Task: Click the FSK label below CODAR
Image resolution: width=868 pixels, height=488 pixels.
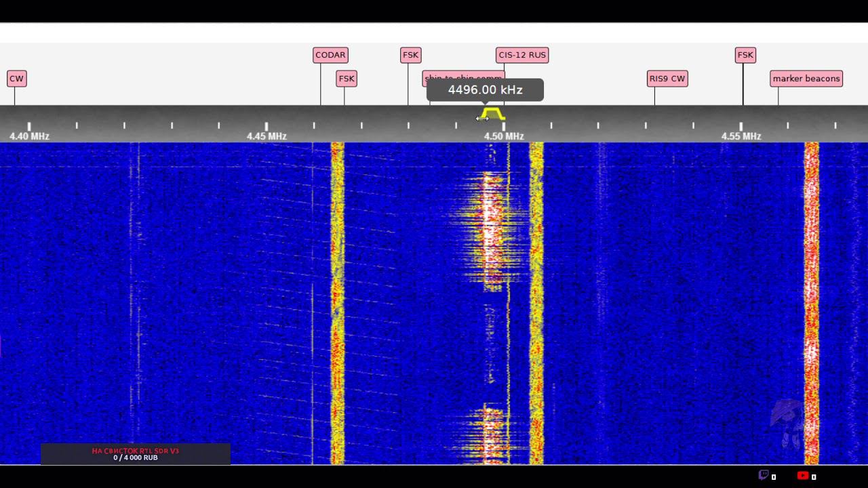Action: [347, 79]
